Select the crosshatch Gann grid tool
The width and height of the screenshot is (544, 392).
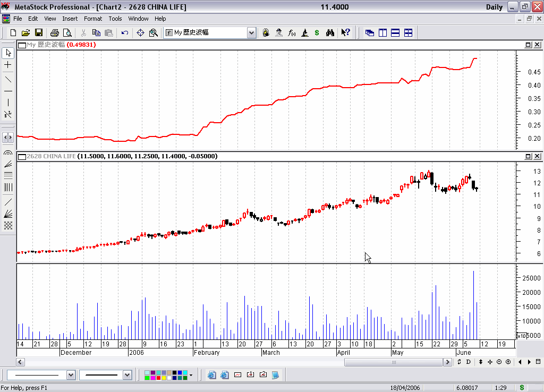pyautogui.click(x=8, y=226)
